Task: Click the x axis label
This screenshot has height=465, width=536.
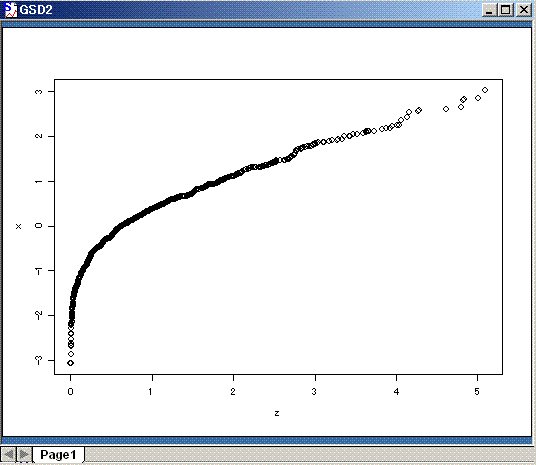Action: [x=18, y=226]
